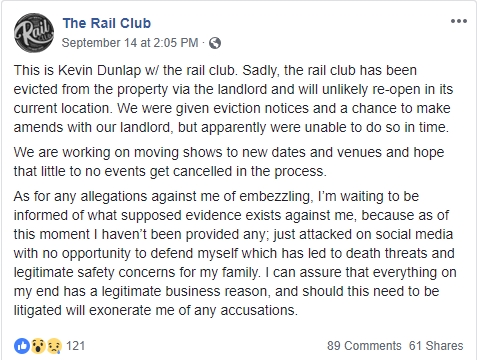
Task: Open The Rail Club page name link
Action: click(107, 23)
